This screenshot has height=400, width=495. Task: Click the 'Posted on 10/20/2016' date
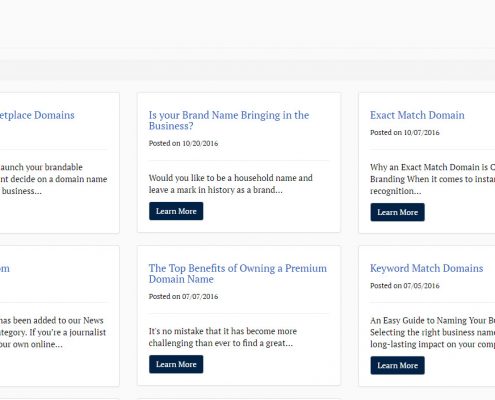click(x=183, y=143)
